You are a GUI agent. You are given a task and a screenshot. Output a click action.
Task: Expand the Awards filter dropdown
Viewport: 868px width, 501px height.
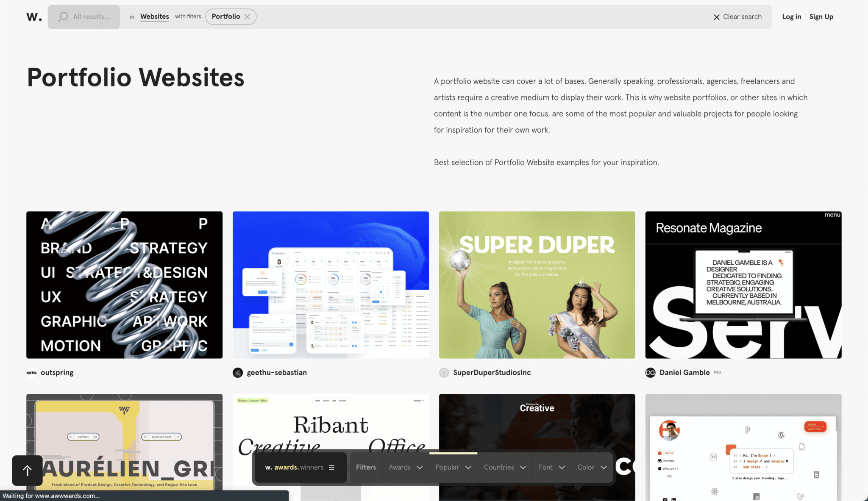(x=405, y=467)
